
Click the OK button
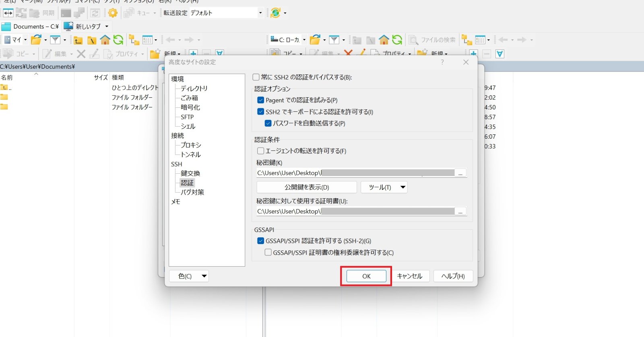coord(366,276)
